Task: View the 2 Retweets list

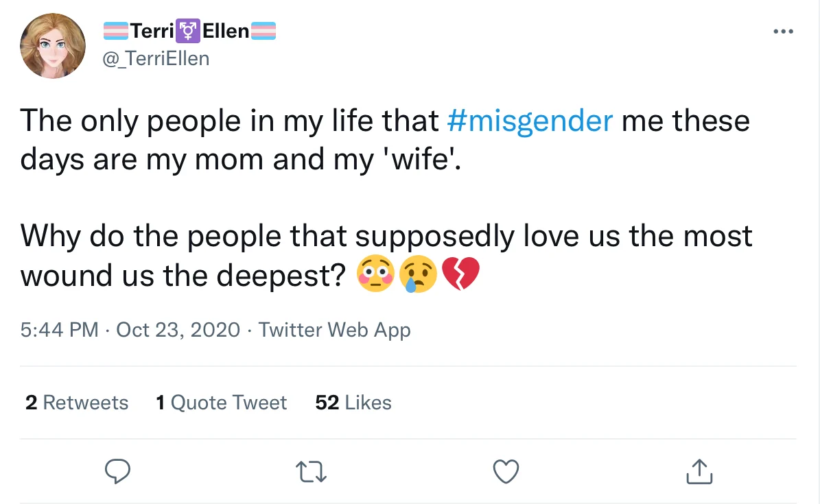Action: click(x=77, y=403)
